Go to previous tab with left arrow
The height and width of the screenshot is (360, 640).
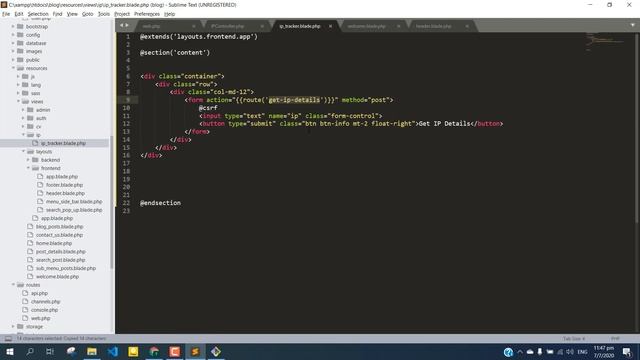(x=121, y=25)
